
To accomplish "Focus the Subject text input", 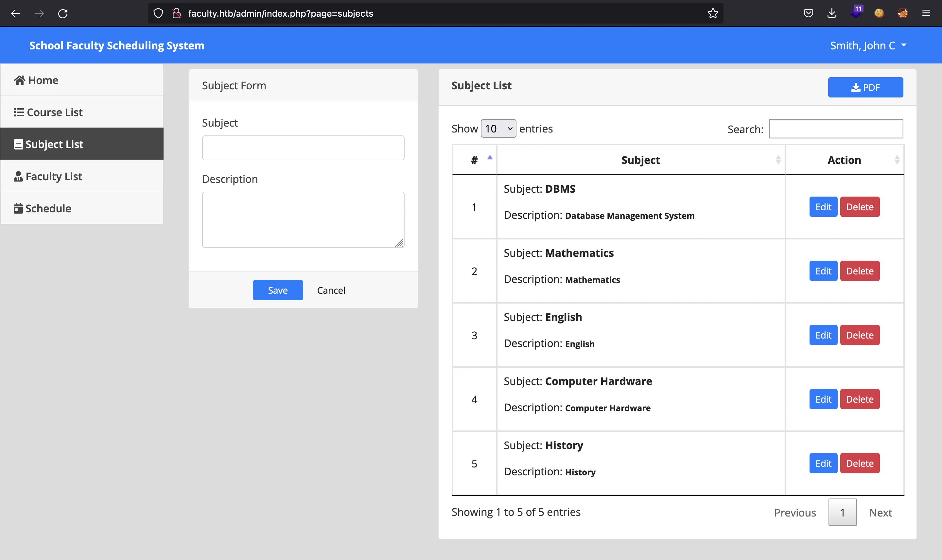I will coord(303,148).
